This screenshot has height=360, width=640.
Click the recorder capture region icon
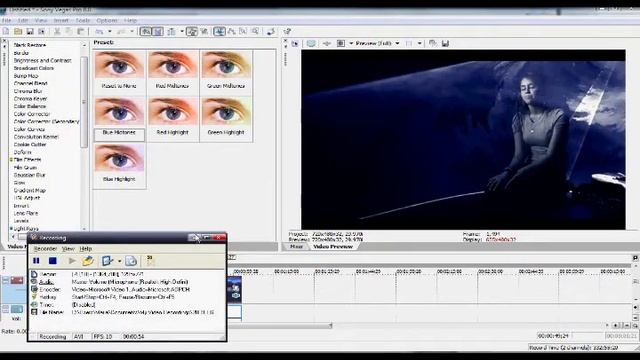coord(107,261)
